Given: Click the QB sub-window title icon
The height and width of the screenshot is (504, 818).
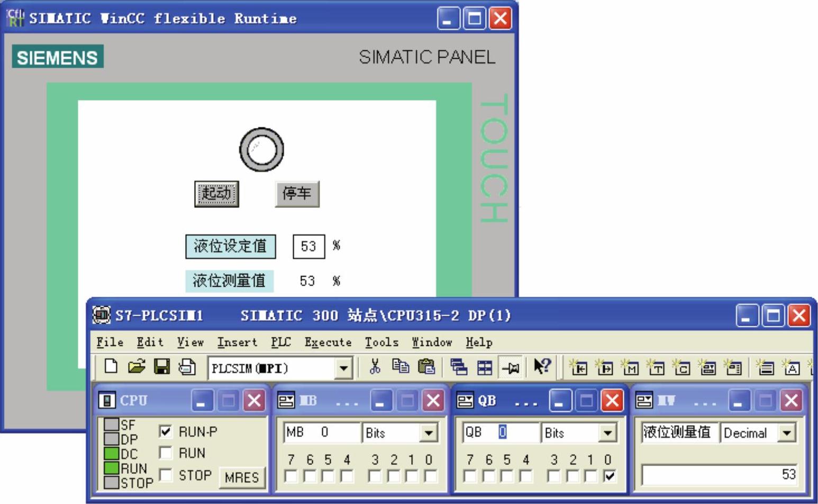Looking at the screenshot, I should tap(465, 401).
